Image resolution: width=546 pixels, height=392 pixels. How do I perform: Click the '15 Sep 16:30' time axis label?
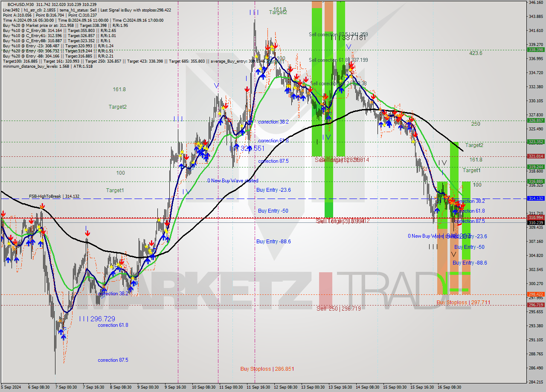423,387
